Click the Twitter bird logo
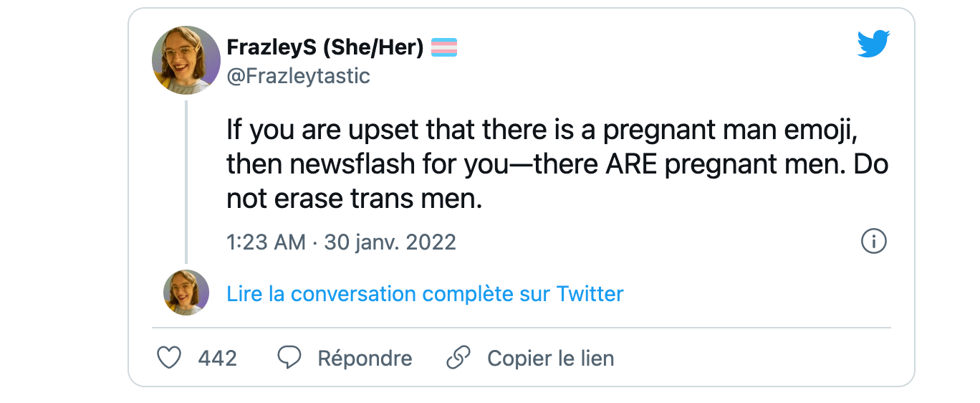 pyautogui.click(x=873, y=44)
